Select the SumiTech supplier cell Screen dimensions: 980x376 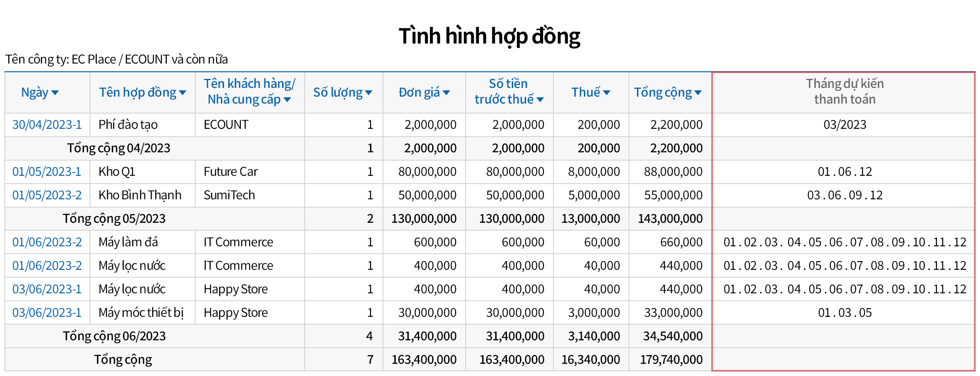(x=229, y=195)
